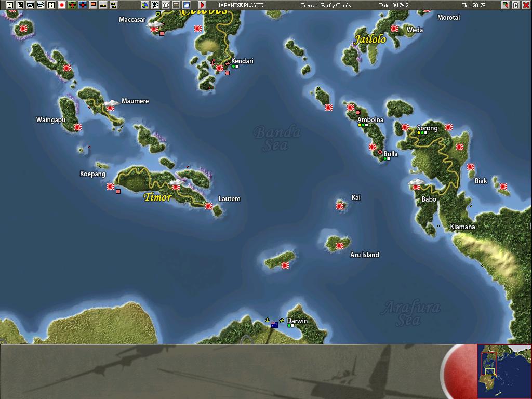Viewport: 532px width, 399px height.
Task: Click the orange flag toolbar icon
Action: (93, 5)
